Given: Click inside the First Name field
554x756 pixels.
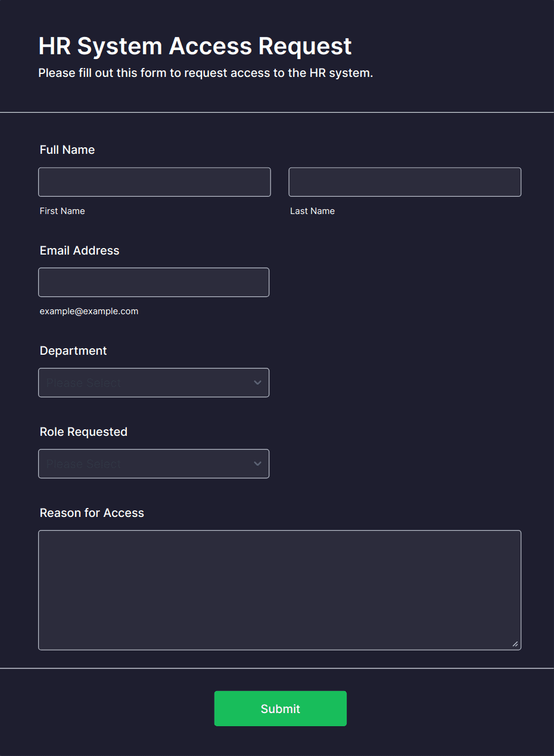Looking at the screenshot, I should 154,181.
